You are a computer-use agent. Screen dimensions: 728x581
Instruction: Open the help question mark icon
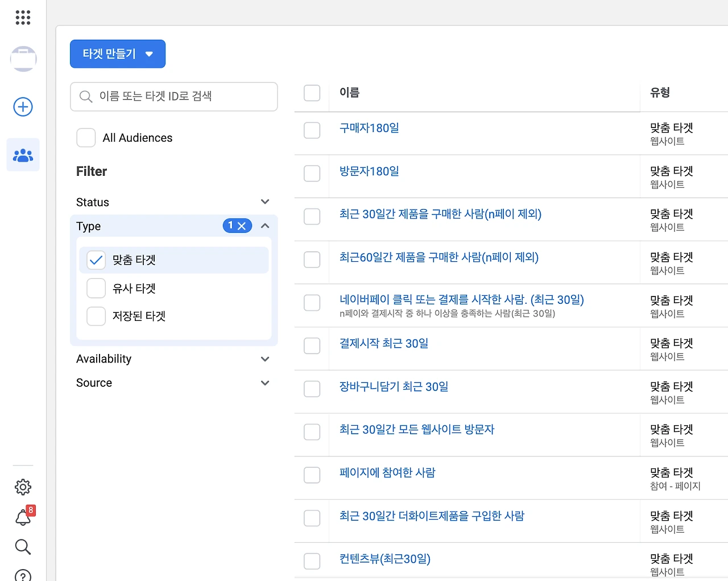point(23,575)
